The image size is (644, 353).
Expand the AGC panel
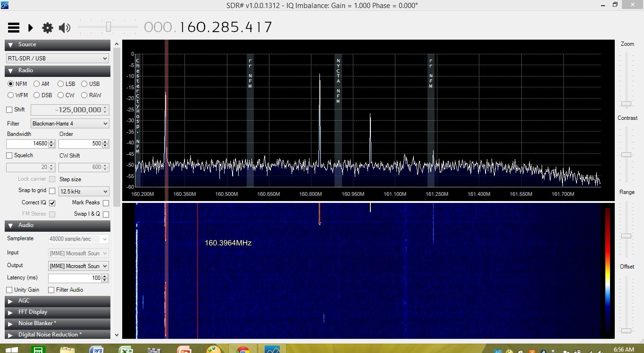coord(58,301)
